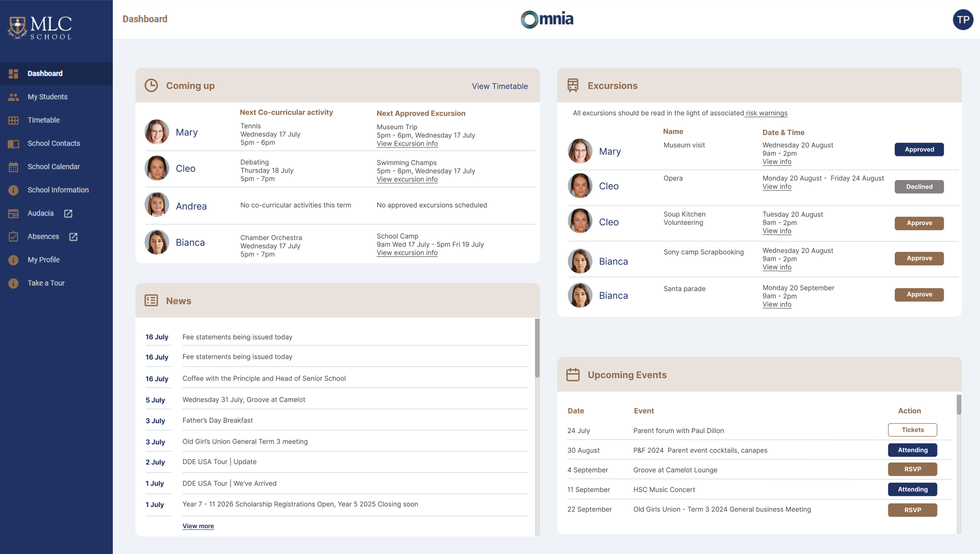The width and height of the screenshot is (980, 554).
Task: Click Mary's photo in Coming up
Action: pos(157,132)
